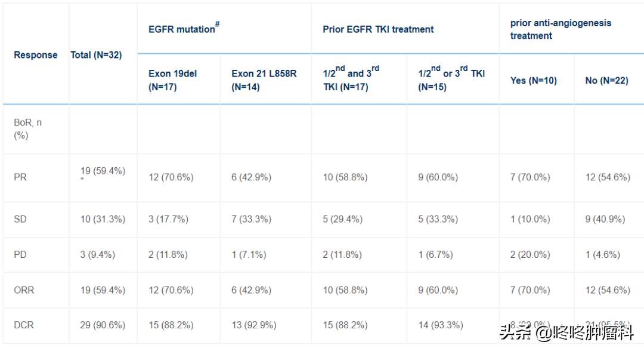Click the "No (N=22)" column subheader

(x=606, y=81)
